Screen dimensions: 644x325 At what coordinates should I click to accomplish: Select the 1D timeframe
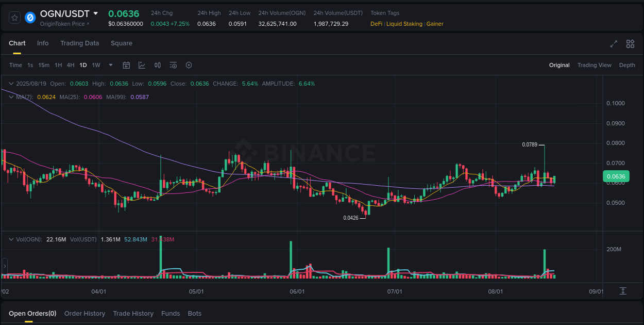pos(83,65)
